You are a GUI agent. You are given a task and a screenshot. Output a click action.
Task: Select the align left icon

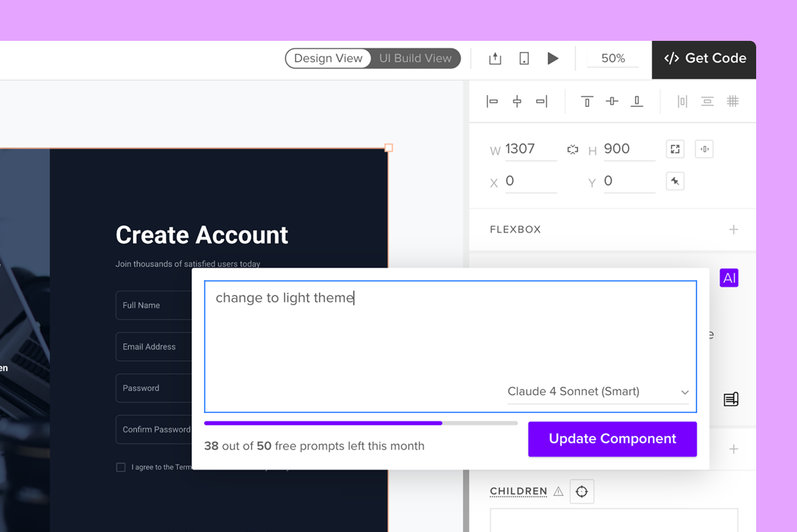click(x=492, y=101)
